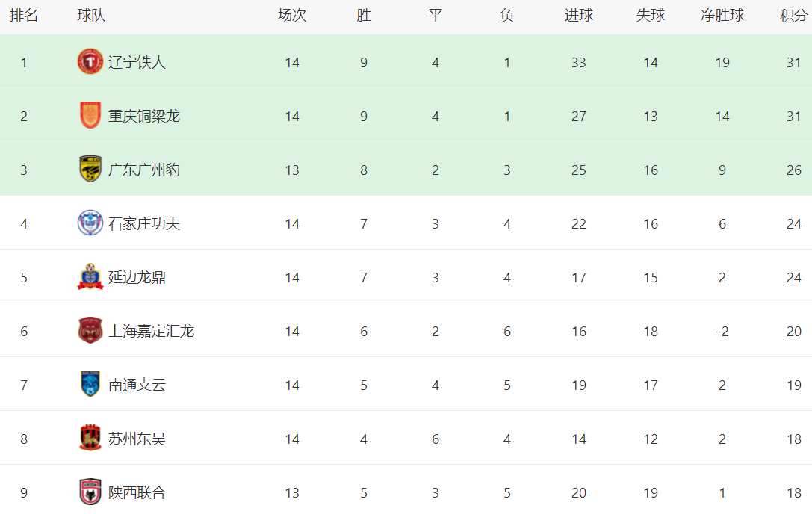812x514 pixels.
Task: Open the 重庆铜梁龙 team name link
Action: click(x=144, y=116)
